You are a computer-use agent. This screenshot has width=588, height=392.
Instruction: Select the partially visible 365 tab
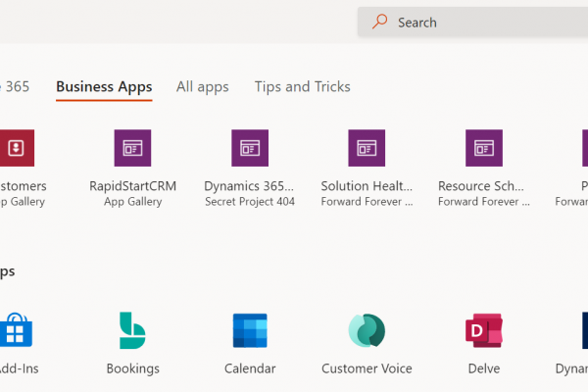point(15,87)
